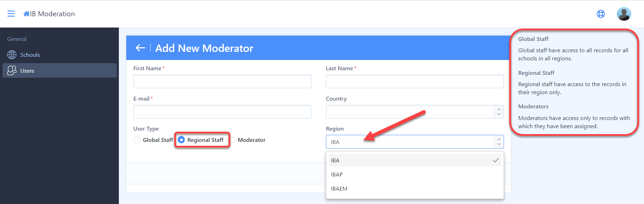Open Users in the sidebar
The height and width of the screenshot is (204, 644).
tap(60, 71)
